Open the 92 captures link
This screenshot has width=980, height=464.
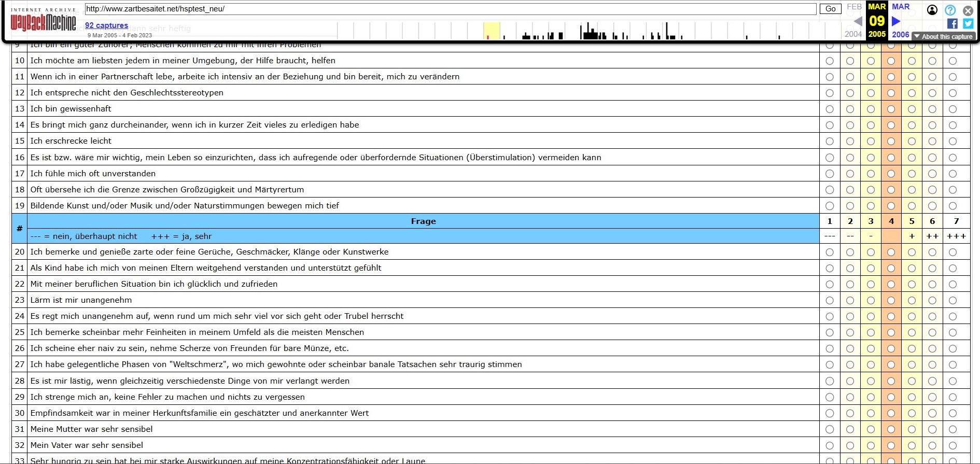(x=106, y=25)
